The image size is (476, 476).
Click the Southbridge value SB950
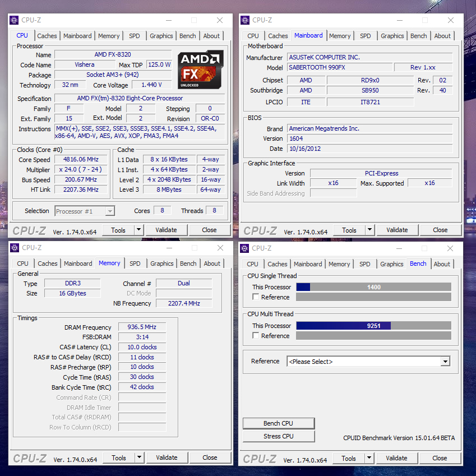(370, 90)
